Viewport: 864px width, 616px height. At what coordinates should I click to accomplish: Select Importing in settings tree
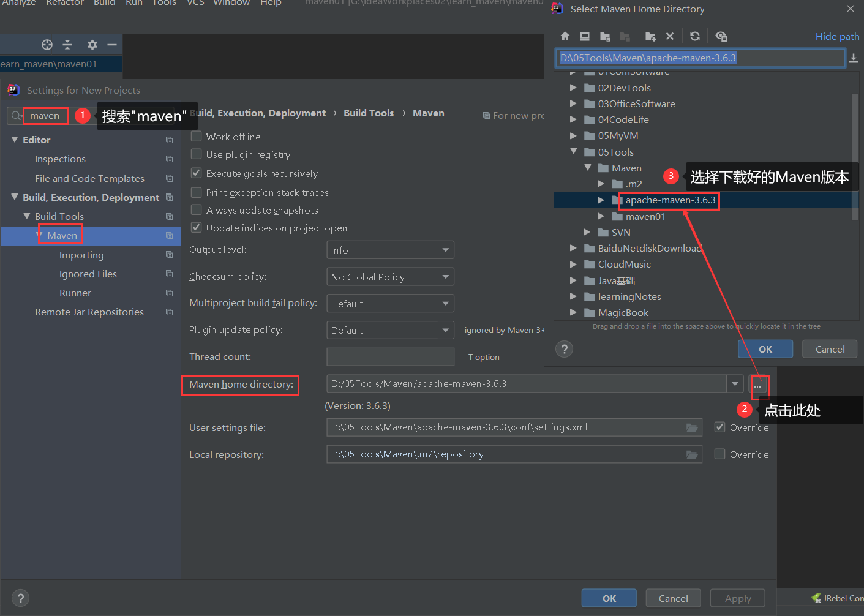[81, 255]
